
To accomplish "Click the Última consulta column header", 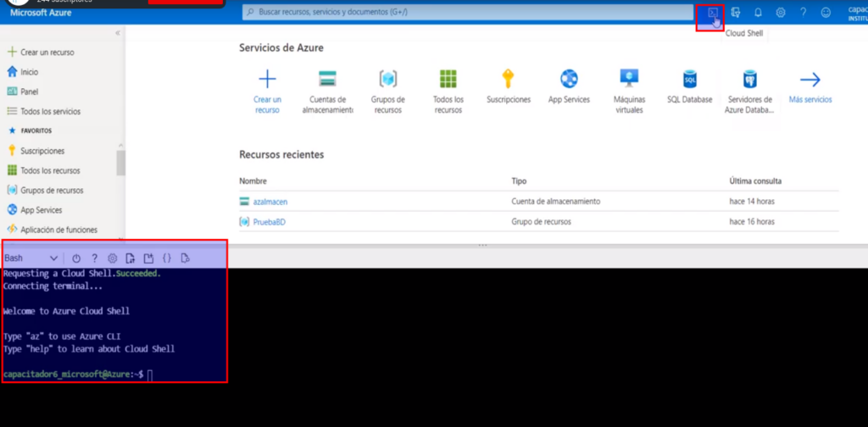I will 755,181.
